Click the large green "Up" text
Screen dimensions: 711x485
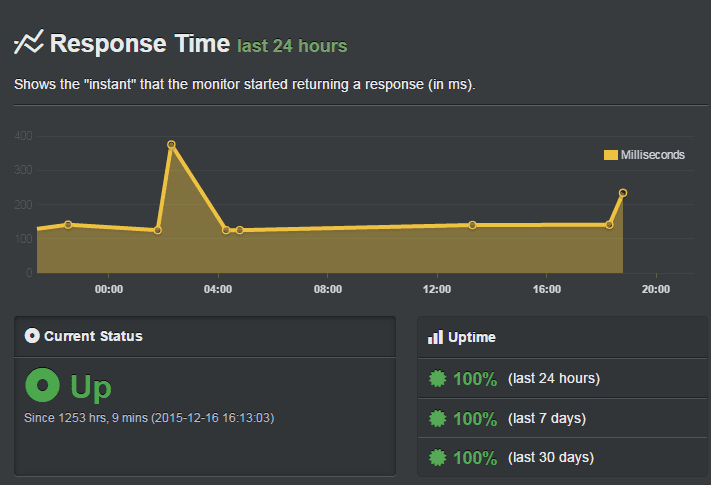(x=90, y=387)
